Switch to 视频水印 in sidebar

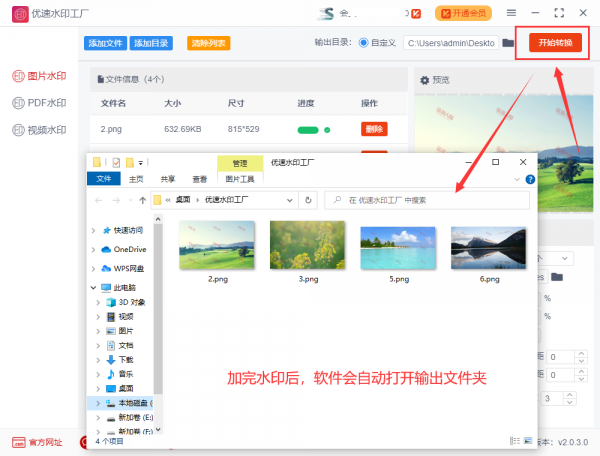tap(39, 130)
